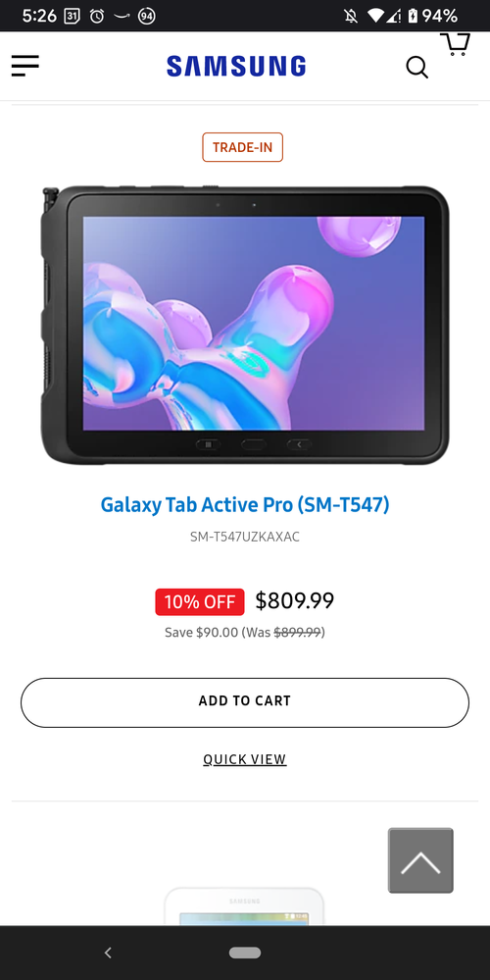Tap the TRADE-IN badge
This screenshot has height=980, width=490.
click(x=243, y=147)
